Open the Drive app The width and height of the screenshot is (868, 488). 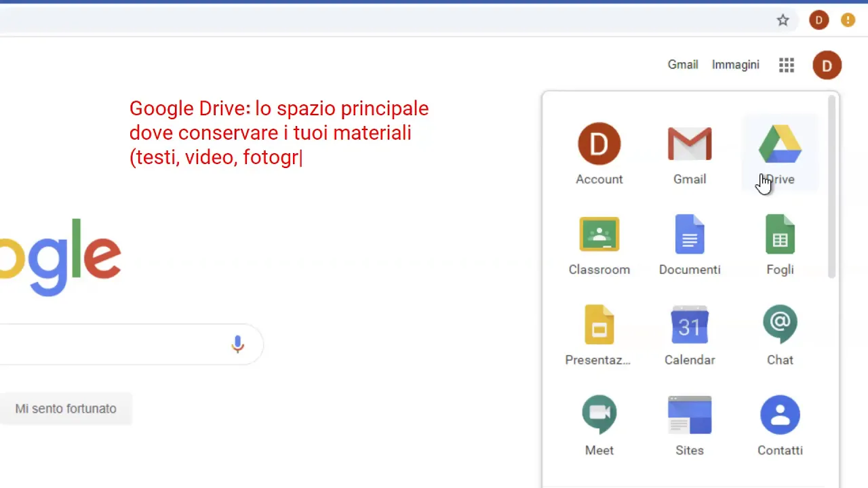pos(780,154)
